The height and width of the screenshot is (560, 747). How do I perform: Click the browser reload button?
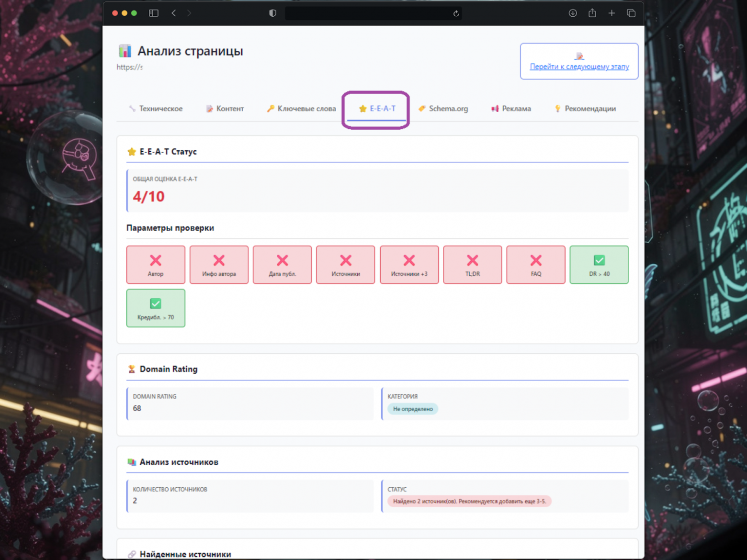455,13
